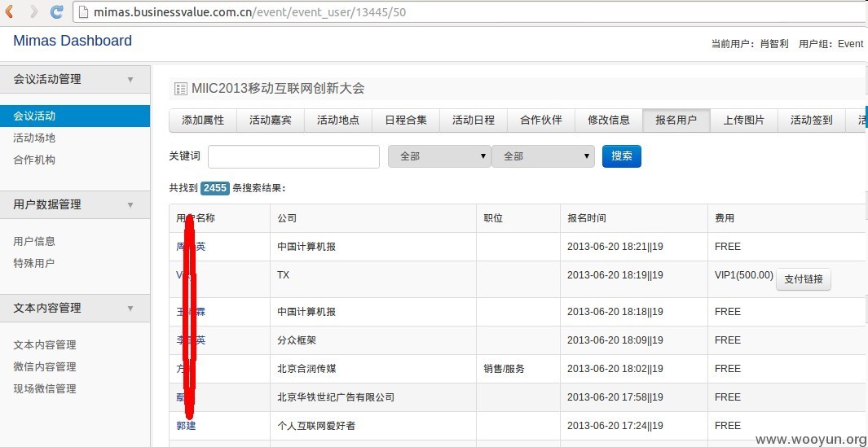Screen dimensions: 868x447
Task: Click the VIP1(500.00) fee text
Action: point(744,275)
